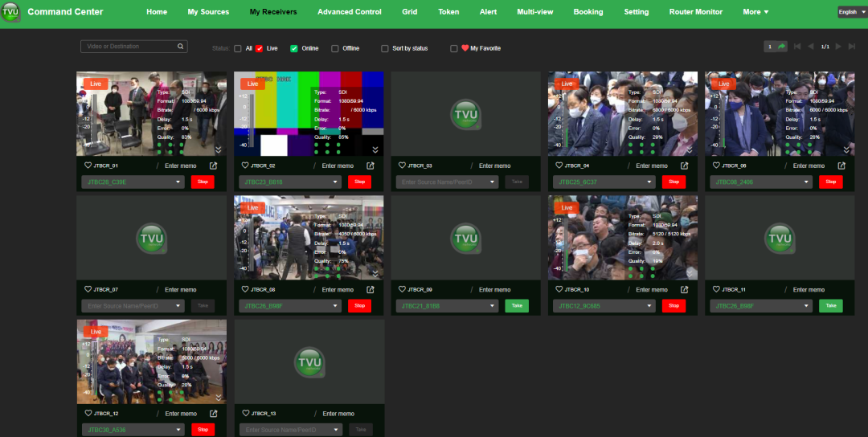Favorite receiver JTBCR_02 with heart icon
This screenshot has width=868, height=437.
[x=245, y=165]
